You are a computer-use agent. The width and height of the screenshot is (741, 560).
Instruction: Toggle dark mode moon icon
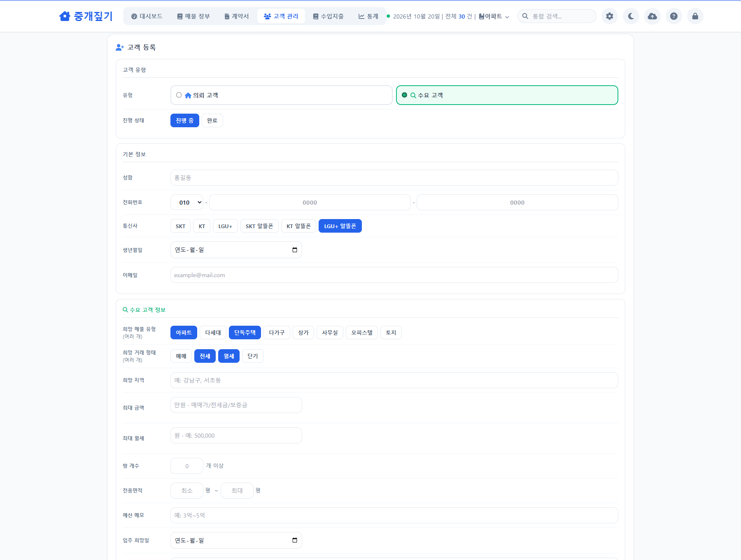coord(631,16)
